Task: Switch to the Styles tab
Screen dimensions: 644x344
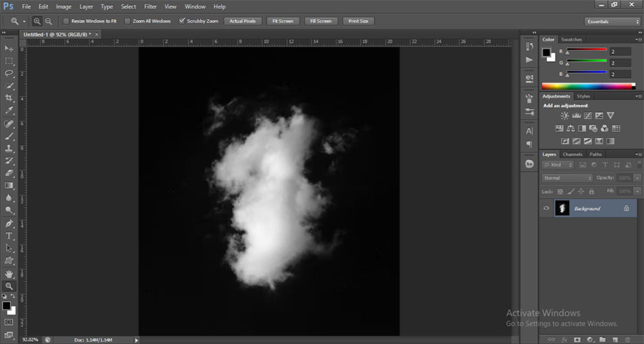Action: (x=583, y=96)
